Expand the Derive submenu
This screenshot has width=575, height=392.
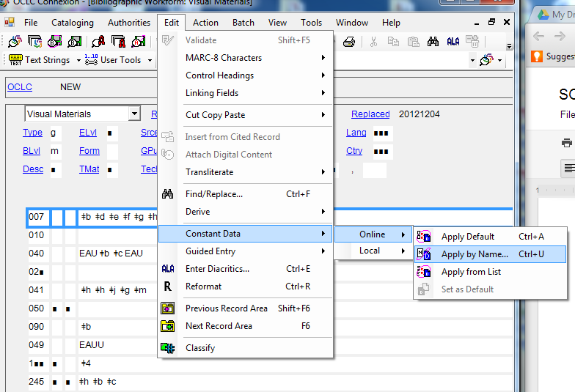[x=323, y=211]
